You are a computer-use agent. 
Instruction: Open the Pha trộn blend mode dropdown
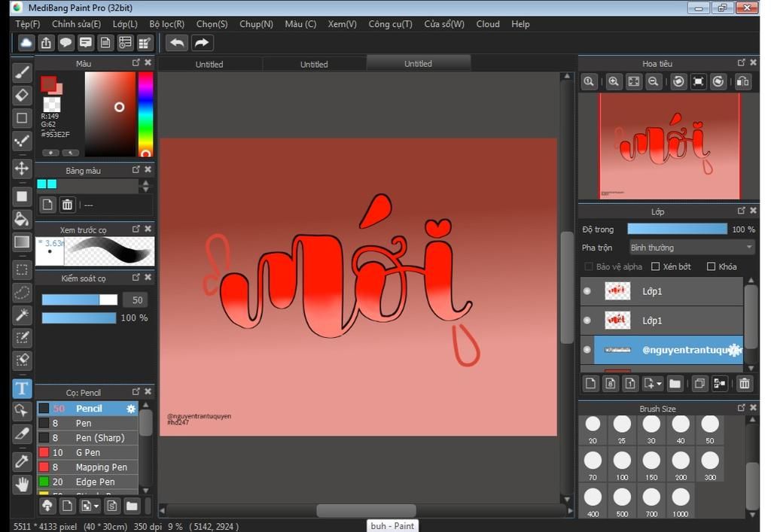point(691,248)
